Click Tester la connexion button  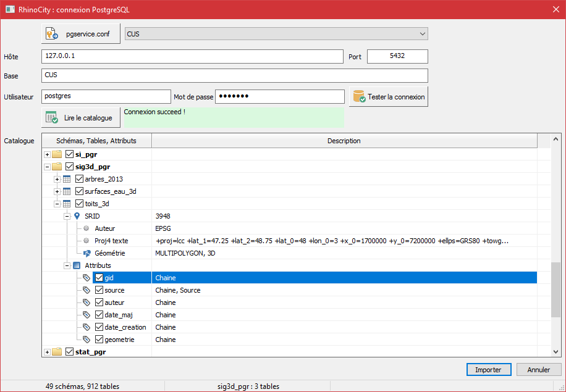[389, 97]
